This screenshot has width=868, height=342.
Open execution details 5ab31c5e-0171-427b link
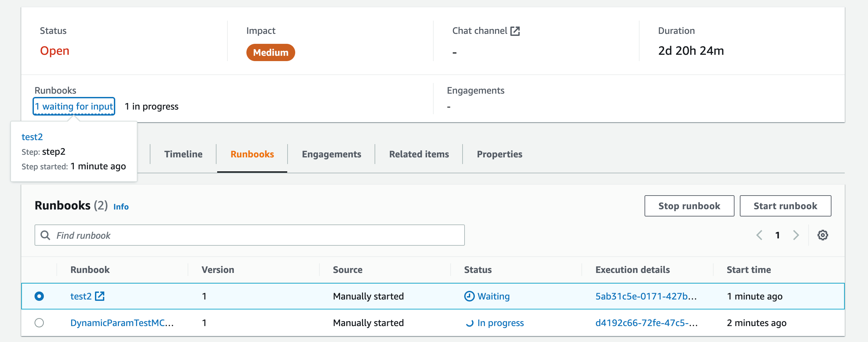coord(645,296)
